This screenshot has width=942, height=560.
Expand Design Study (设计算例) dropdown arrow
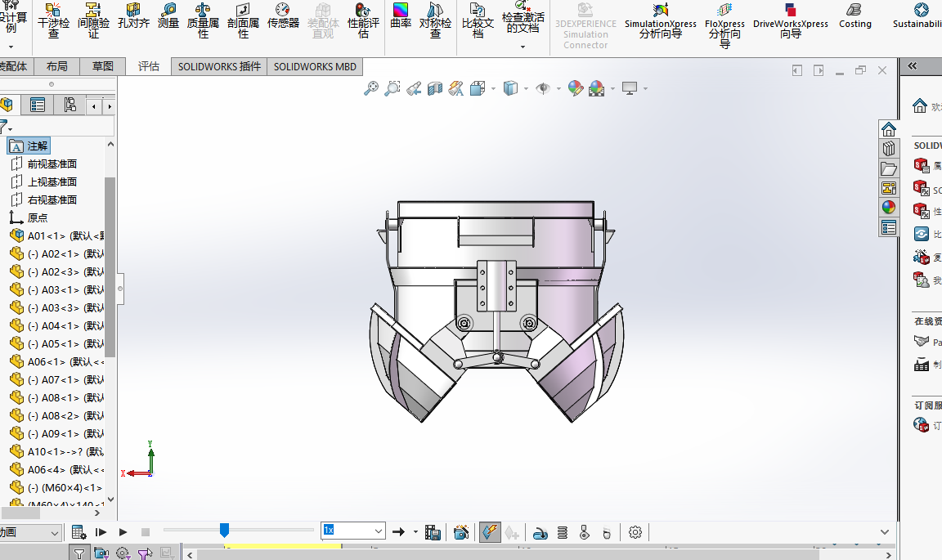click(11, 47)
